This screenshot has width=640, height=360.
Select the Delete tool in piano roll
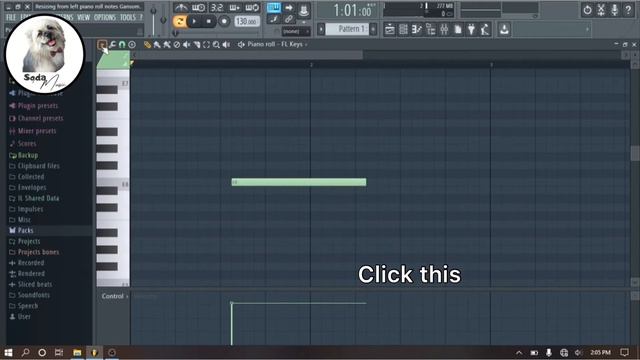pyautogui.click(x=177, y=44)
